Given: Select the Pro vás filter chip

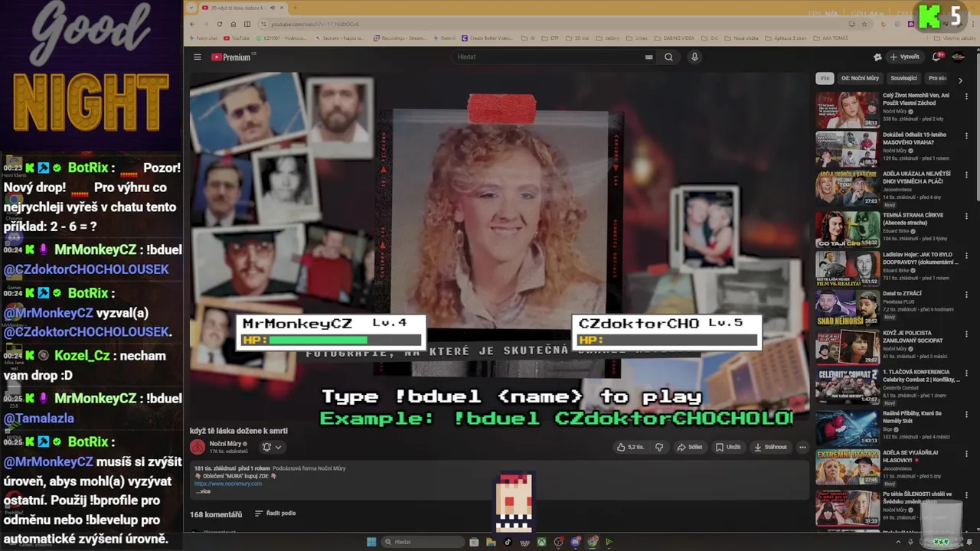Looking at the screenshot, I should (x=937, y=78).
